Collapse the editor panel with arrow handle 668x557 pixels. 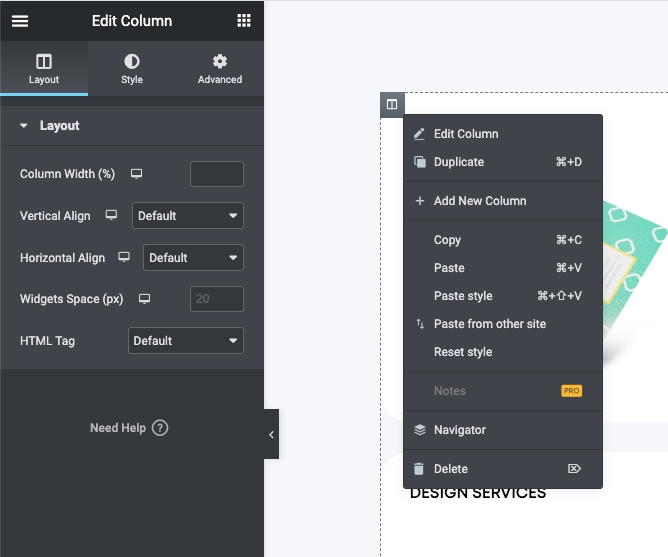pyautogui.click(x=271, y=435)
